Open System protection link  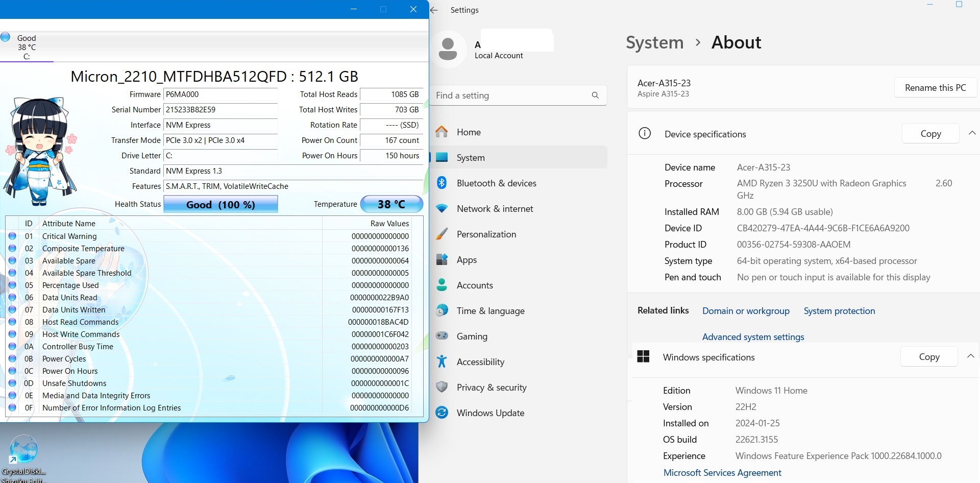coord(839,310)
